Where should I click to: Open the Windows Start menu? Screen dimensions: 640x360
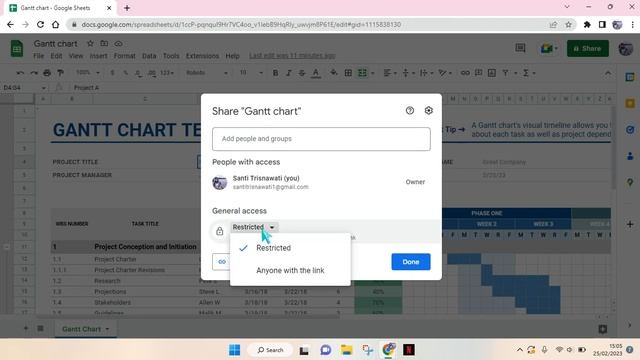tap(234, 350)
